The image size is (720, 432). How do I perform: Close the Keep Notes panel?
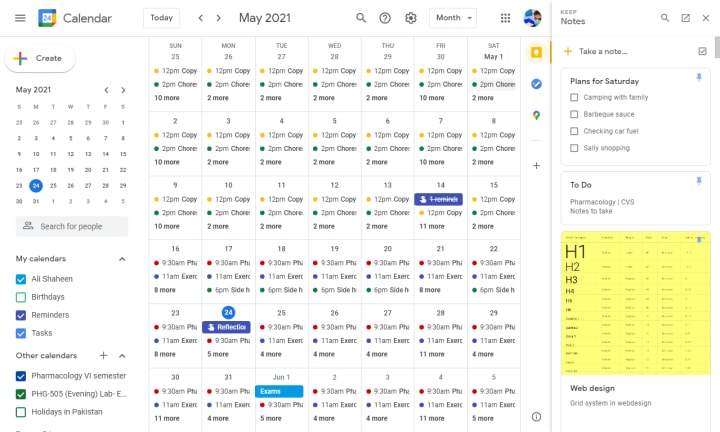(x=706, y=18)
